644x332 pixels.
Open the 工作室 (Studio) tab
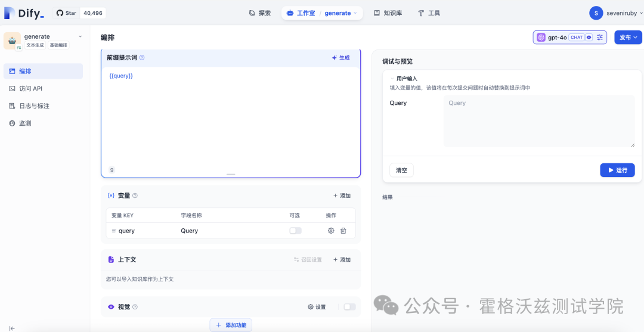pyautogui.click(x=301, y=13)
